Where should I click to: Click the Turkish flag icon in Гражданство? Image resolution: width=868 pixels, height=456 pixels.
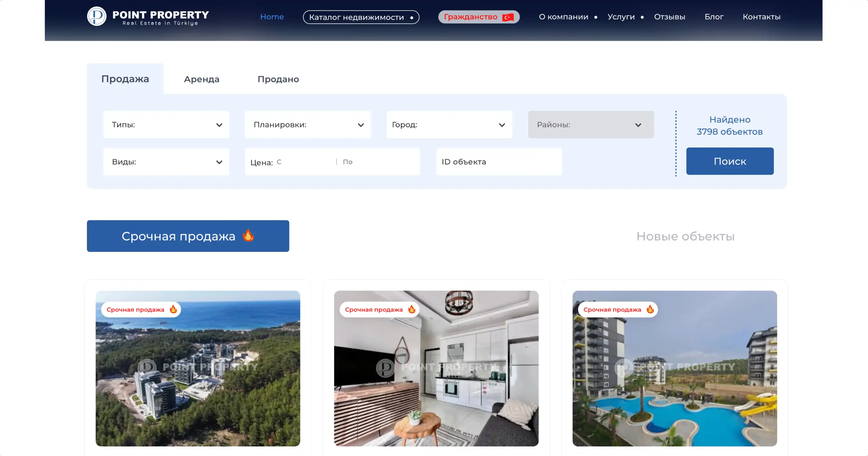[508, 17]
